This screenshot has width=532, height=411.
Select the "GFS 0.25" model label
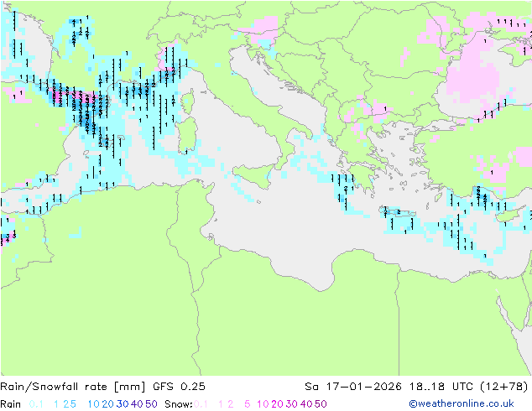(179, 387)
